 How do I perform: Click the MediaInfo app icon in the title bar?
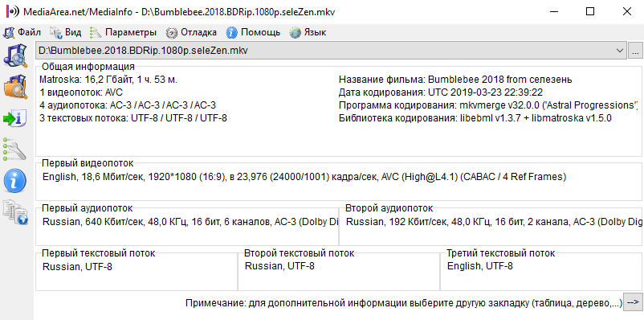12,11
